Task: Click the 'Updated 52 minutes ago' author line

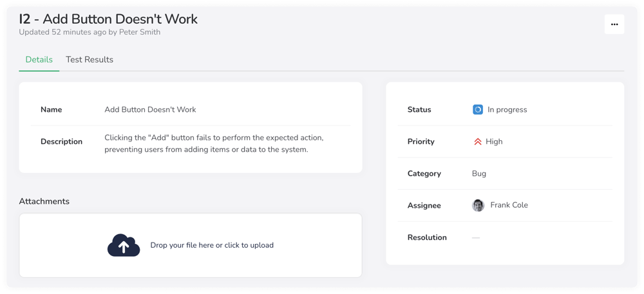Action: click(90, 32)
